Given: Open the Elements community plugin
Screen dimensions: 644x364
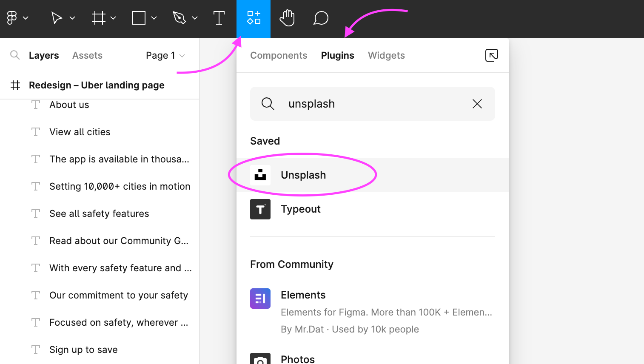Looking at the screenshot, I should click(x=373, y=312).
